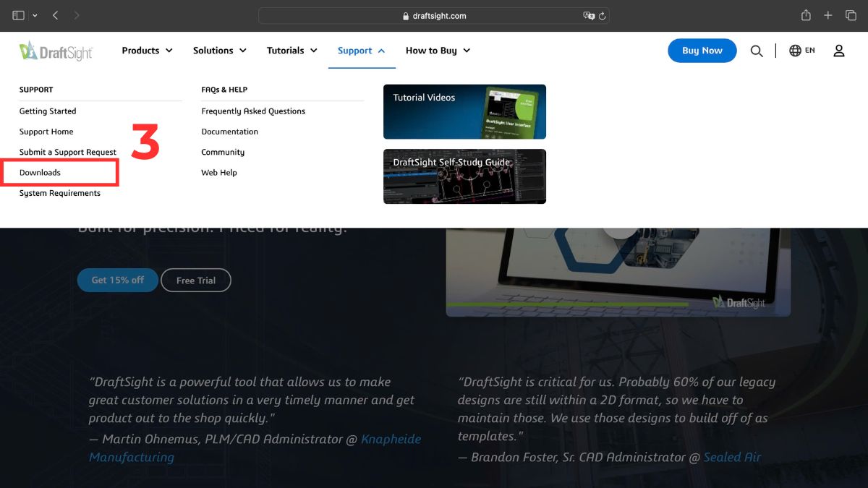The height and width of the screenshot is (488, 868).
Task: Open the site search magnifier icon
Action: point(757,51)
